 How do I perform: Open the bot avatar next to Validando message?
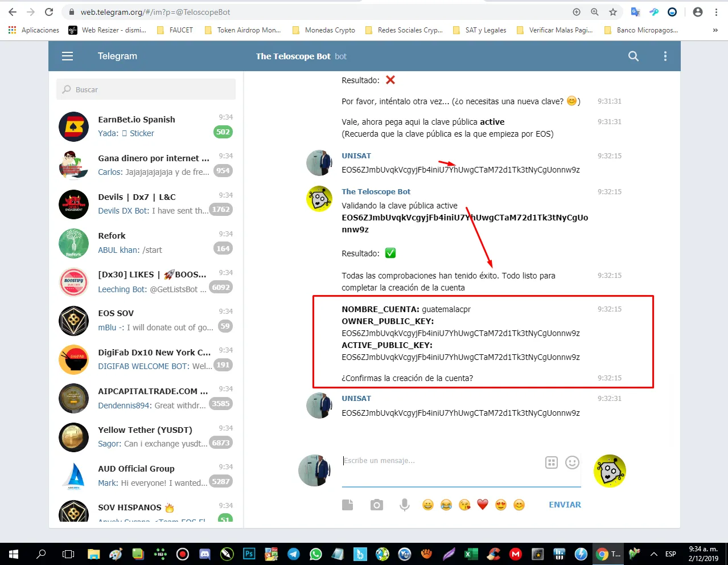319,199
